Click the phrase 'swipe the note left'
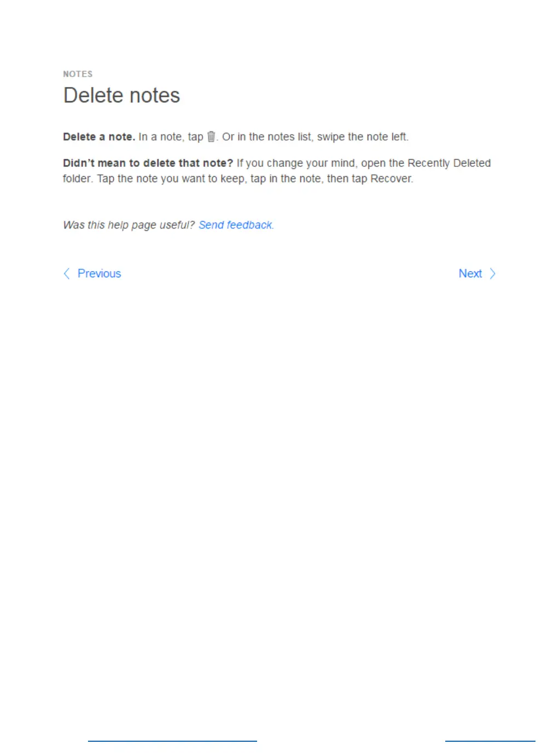The width and height of the screenshot is (559, 756). pyautogui.click(x=362, y=137)
